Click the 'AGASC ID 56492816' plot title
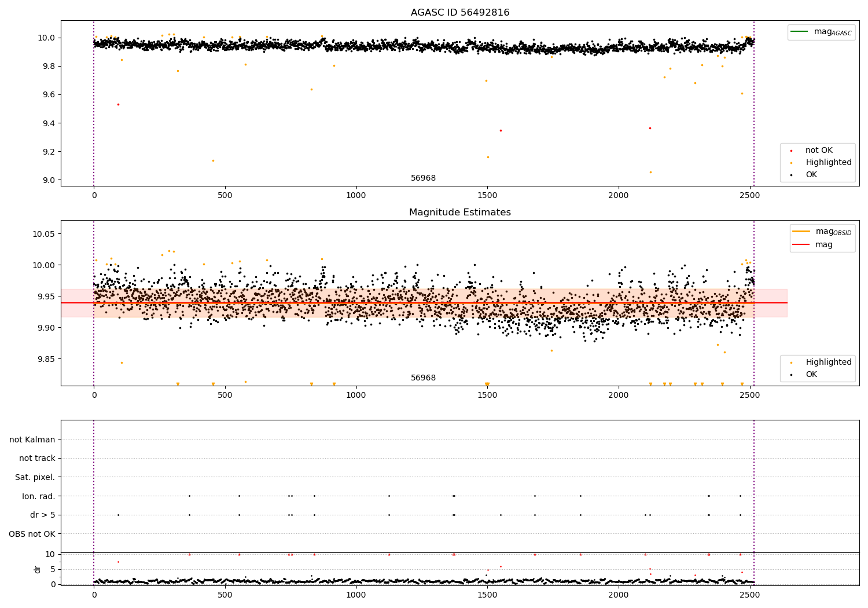 coord(460,13)
